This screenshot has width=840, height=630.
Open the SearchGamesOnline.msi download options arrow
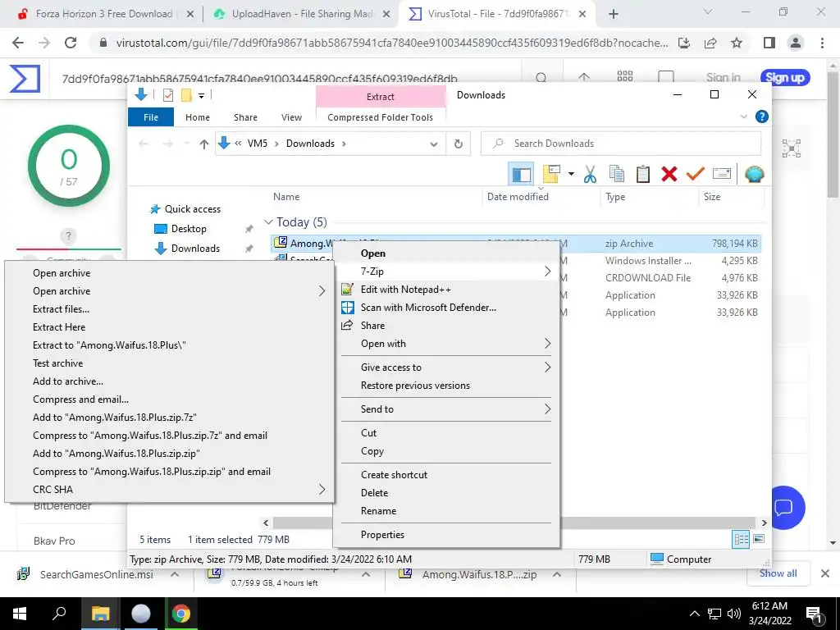(175, 574)
